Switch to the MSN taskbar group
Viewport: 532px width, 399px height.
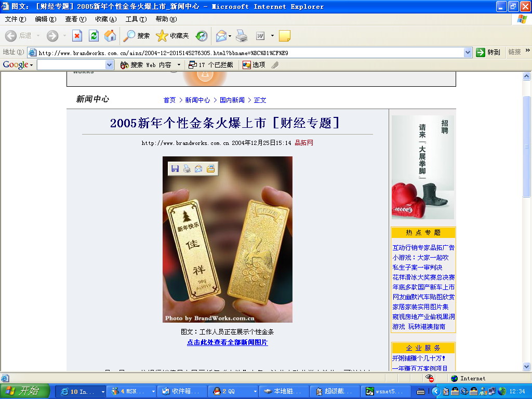[131, 391]
